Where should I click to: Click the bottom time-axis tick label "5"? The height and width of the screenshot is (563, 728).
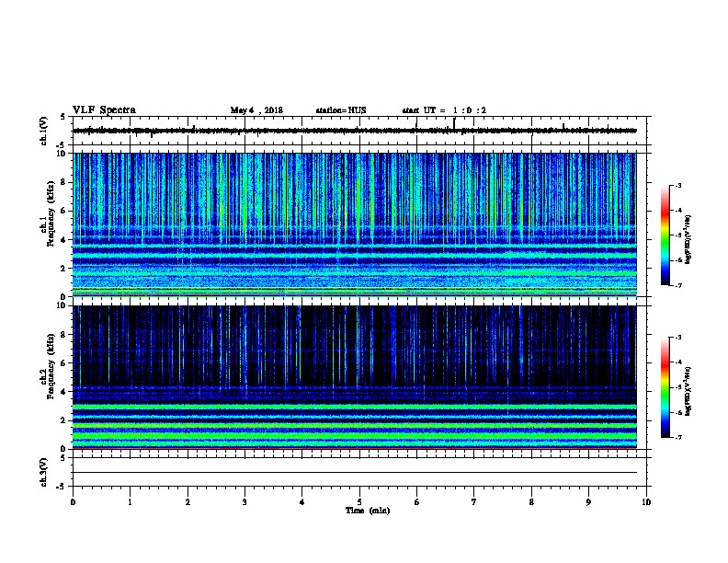tap(359, 502)
